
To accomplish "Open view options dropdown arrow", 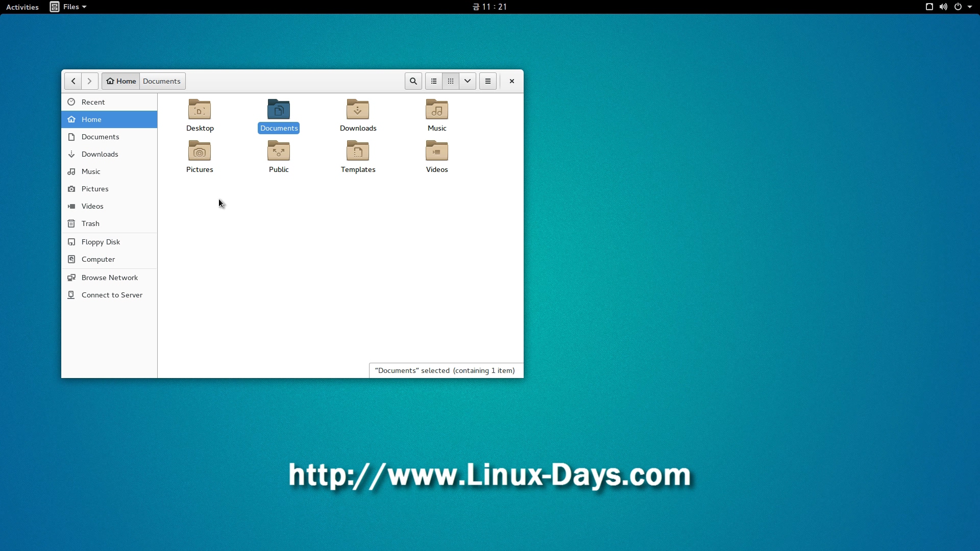I will (x=468, y=81).
